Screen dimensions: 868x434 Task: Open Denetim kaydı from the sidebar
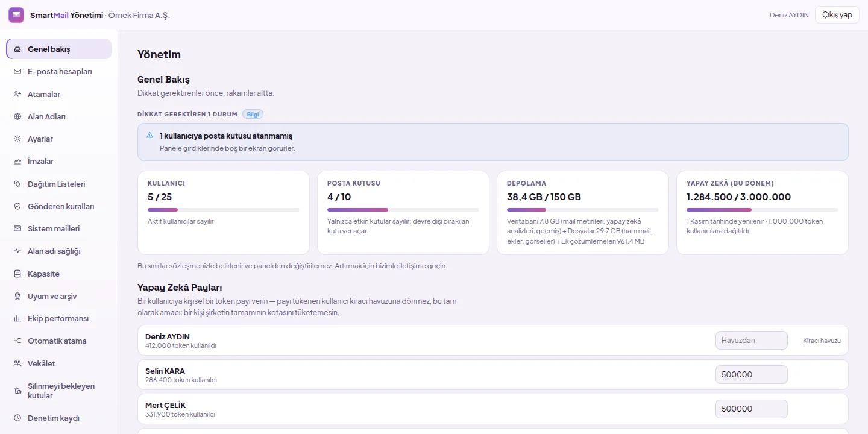pyautogui.click(x=59, y=418)
